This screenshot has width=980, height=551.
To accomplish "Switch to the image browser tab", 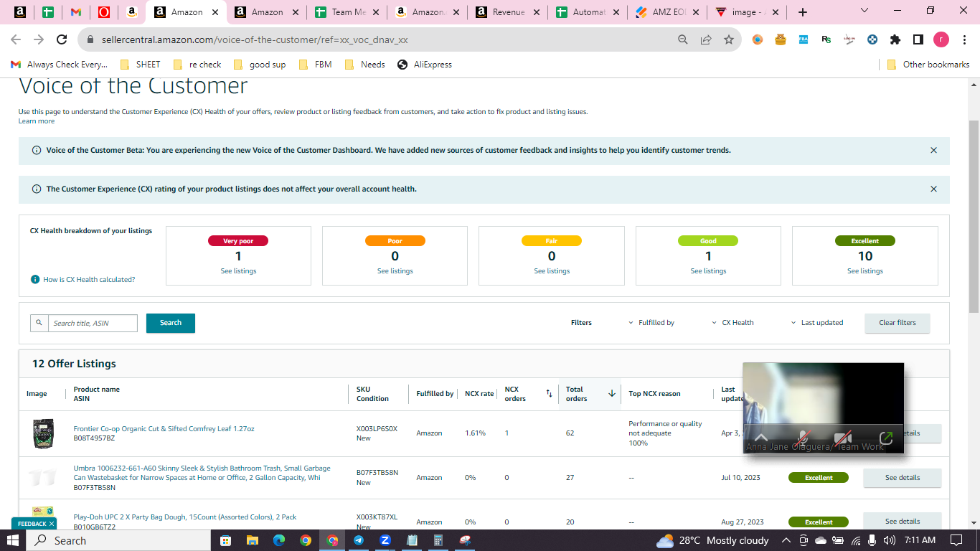I will coord(748,12).
